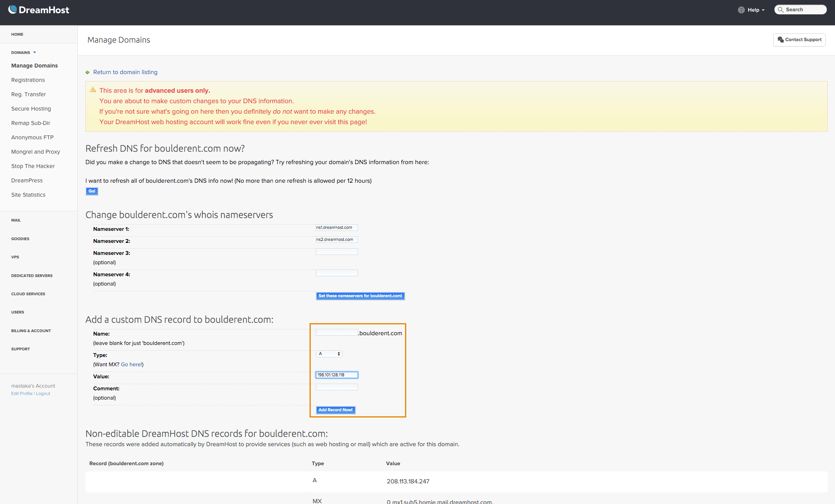835x504 pixels.
Task: Open the record Type dropdown
Action: tap(329, 354)
